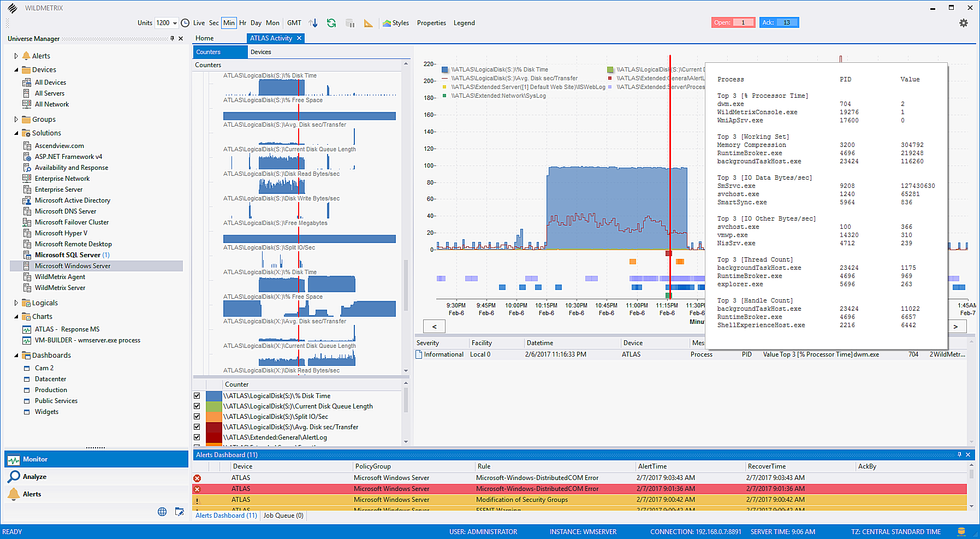
Task: Uncheck the % Disk Time counter
Action: coord(197,395)
